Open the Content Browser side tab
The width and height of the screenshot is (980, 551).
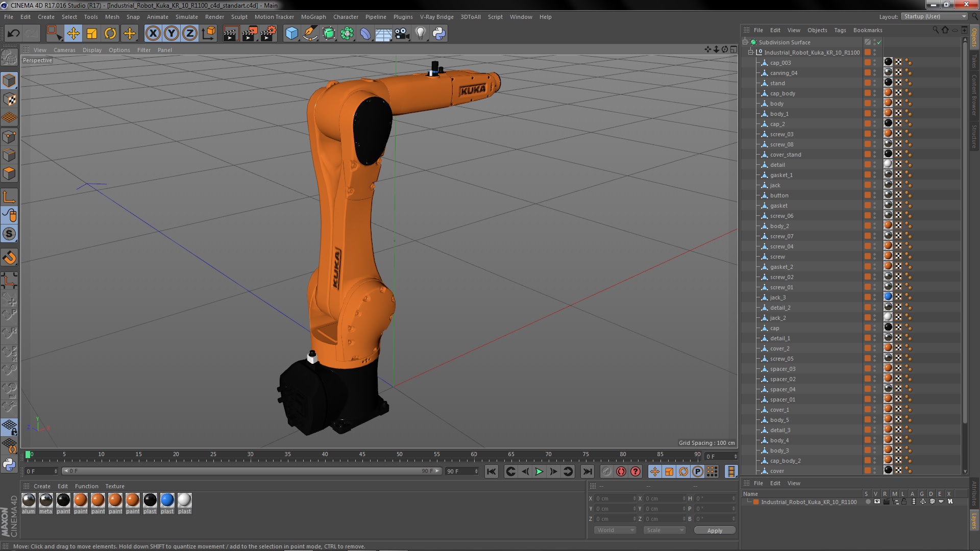tap(974, 95)
